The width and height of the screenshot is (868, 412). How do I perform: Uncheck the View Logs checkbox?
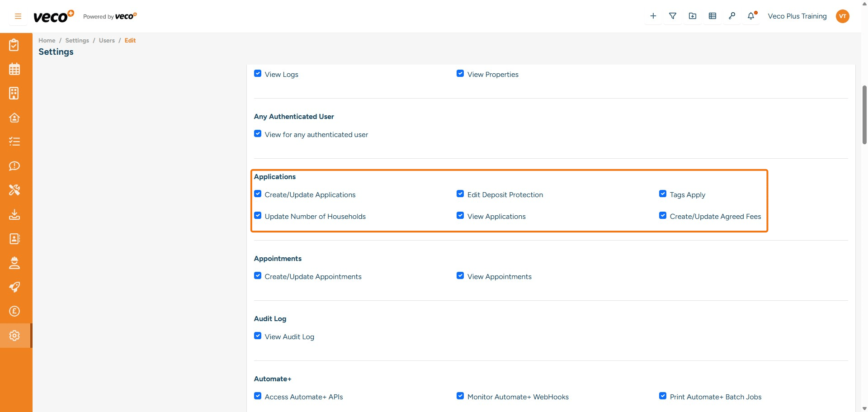258,74
